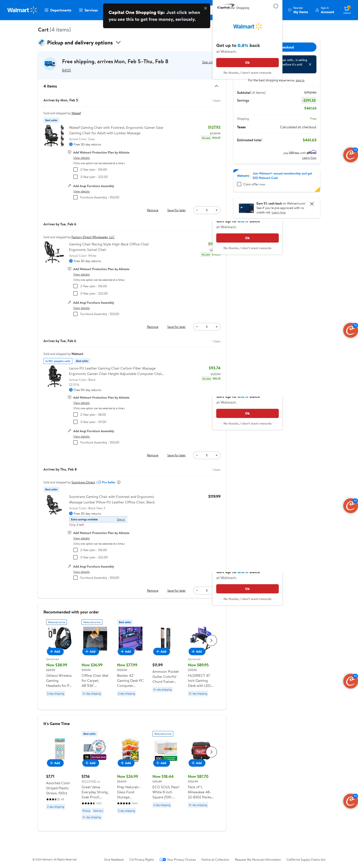Collapse the 4 items section
Viewport: 358px width, 868px height.
click(216, 86)
